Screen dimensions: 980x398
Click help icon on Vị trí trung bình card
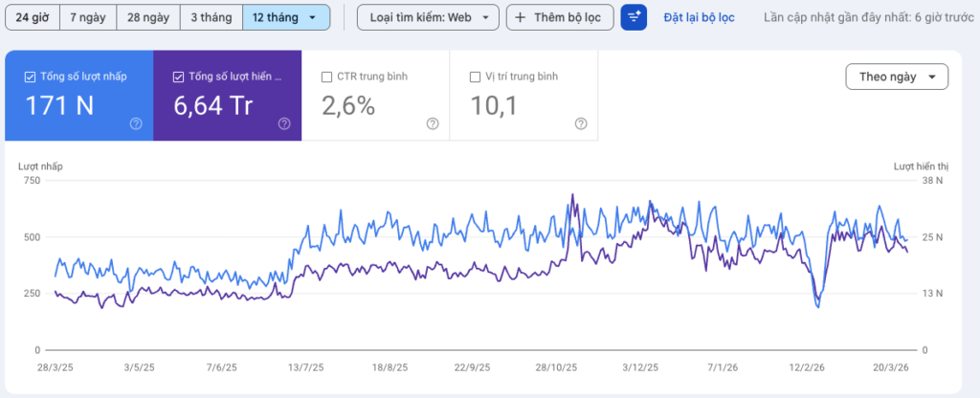(x=581, y=123)
